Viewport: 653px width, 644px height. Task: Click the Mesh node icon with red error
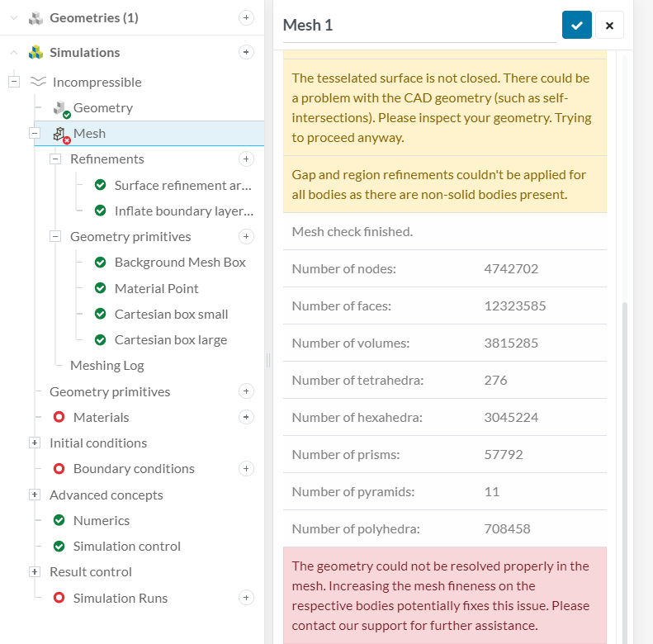point(62,135)
